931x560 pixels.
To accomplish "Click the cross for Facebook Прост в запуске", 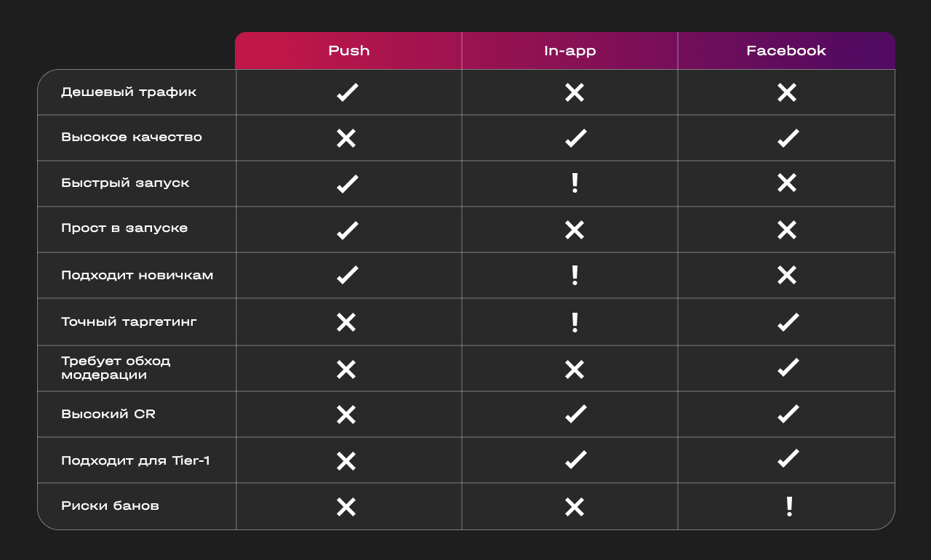I will pyautogui.click(x=787, y=230).
